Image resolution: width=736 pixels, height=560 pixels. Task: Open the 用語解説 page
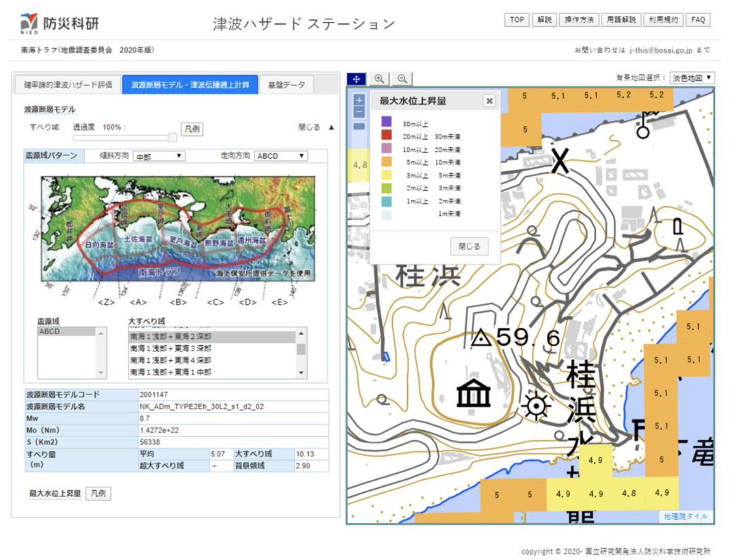coord(621,20)
